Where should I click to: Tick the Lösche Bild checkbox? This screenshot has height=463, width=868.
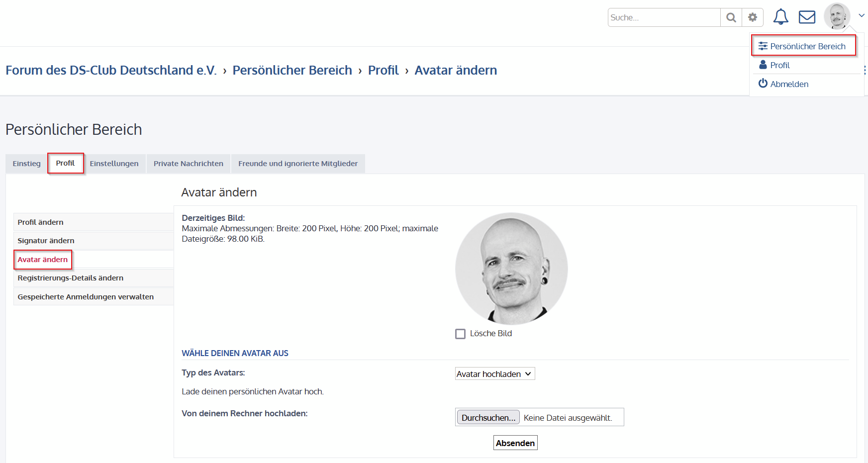[461, 334]
